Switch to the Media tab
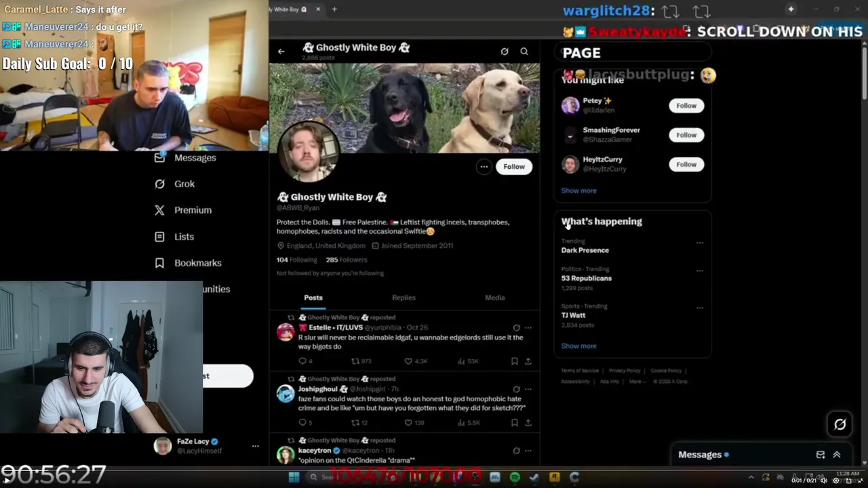Viewport: 868px width, 488px height. [494, 298]
